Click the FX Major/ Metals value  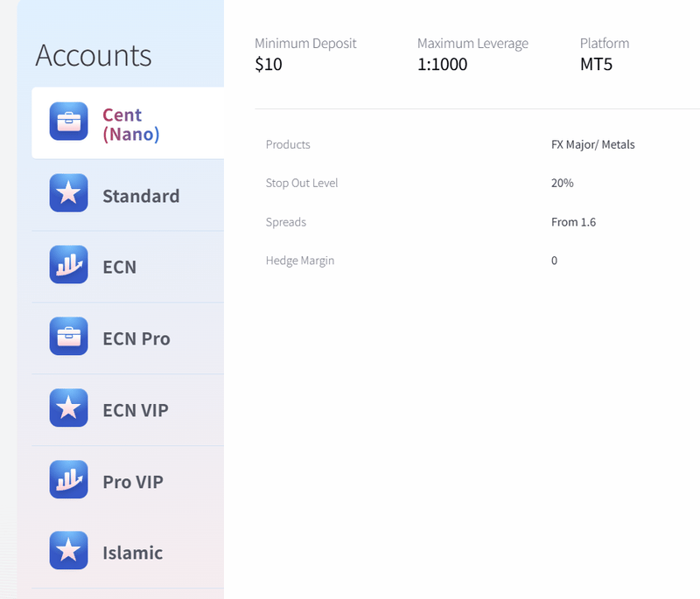pyautogui.click(x=593, y=144)
